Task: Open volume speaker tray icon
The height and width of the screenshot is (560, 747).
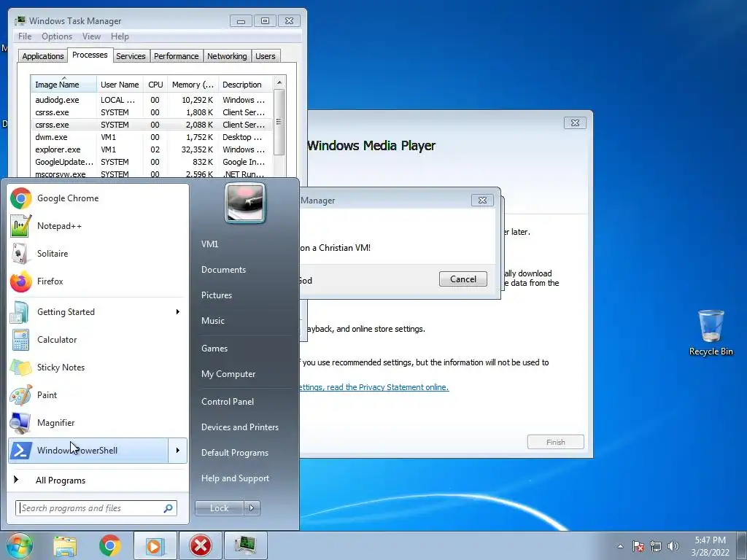Action: pos(673,546)
